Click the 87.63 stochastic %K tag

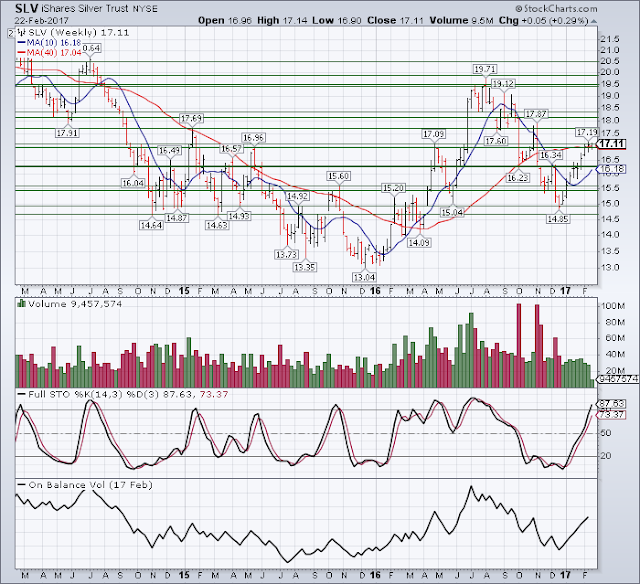612,404
